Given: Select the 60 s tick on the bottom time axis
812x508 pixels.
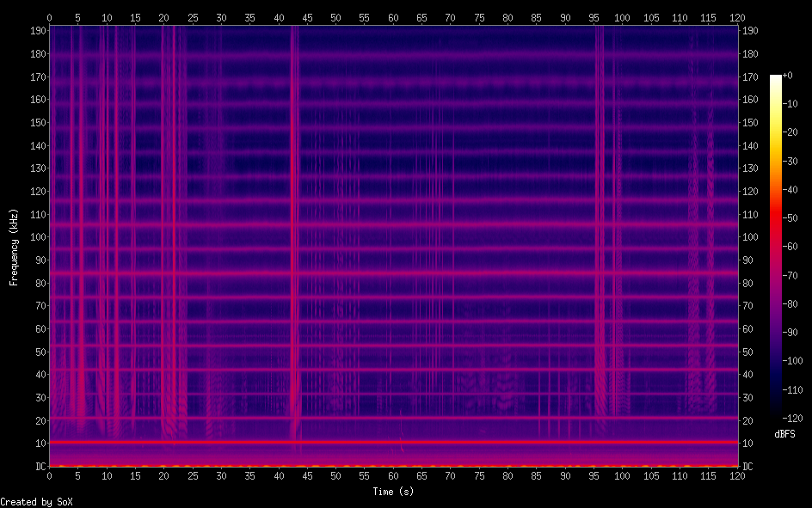Looking at the screenshot, I should click(393, 475).
